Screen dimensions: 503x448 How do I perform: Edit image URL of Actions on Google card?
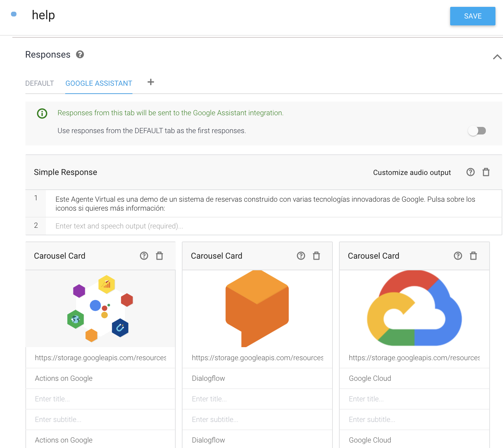tap(101, 358)
